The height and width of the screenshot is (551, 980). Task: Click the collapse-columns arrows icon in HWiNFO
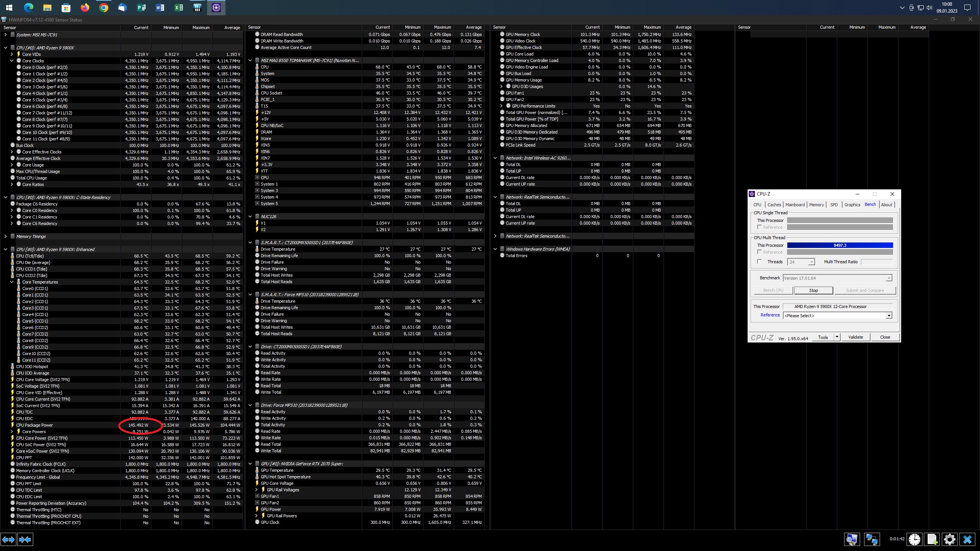(25, 540)
